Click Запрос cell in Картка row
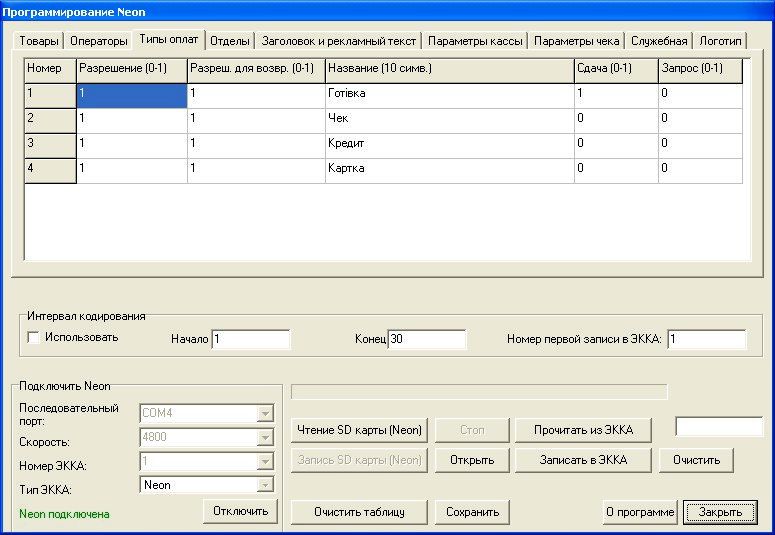Screen dimensions: 775x535 click(x=700, y=171)
